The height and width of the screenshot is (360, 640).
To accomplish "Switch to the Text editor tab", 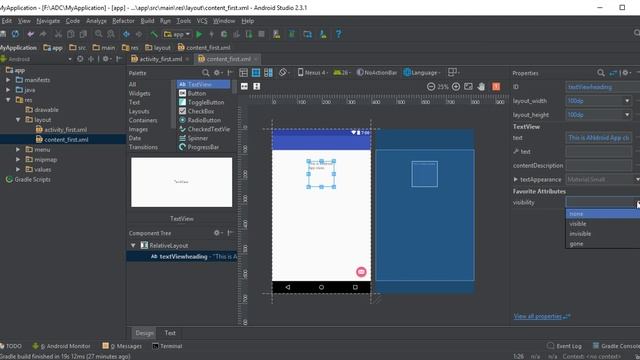I will click(x=170, y=333).
